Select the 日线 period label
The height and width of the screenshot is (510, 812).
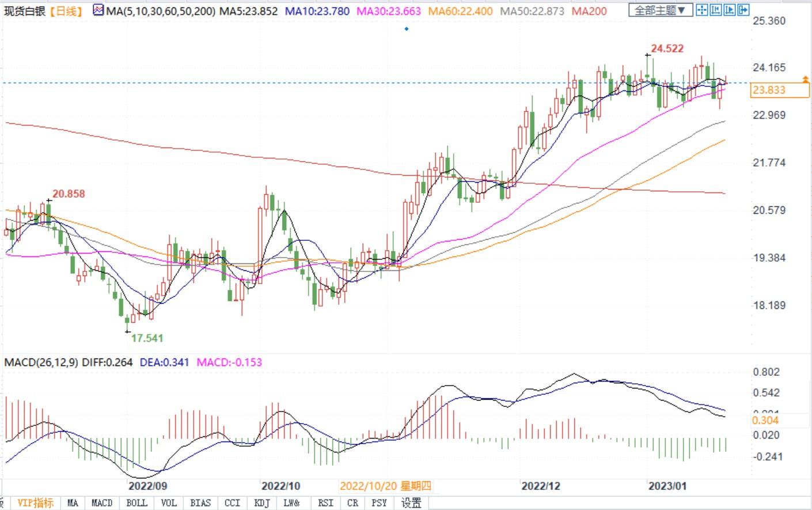[67, 11]
